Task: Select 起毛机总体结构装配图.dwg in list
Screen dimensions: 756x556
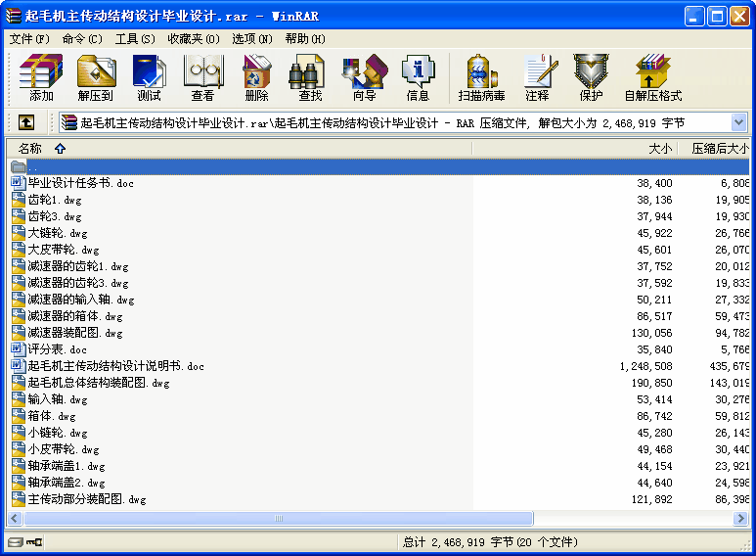Action: [x=98, y=383]
